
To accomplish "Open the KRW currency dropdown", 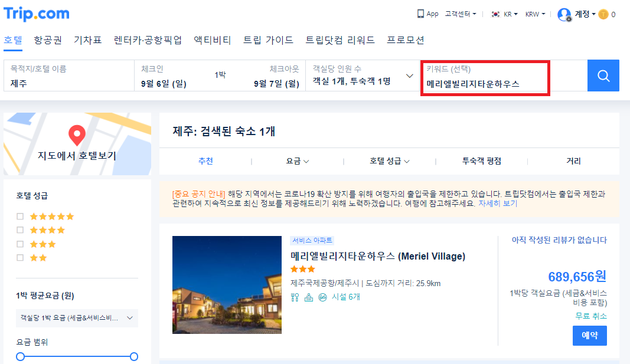I will point(535,14).
